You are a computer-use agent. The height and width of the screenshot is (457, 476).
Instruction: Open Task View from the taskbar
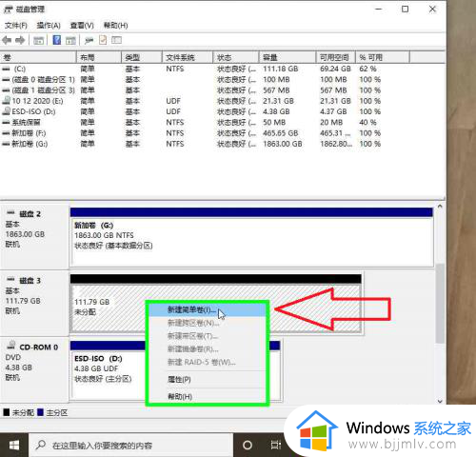(x=275, y=445)
